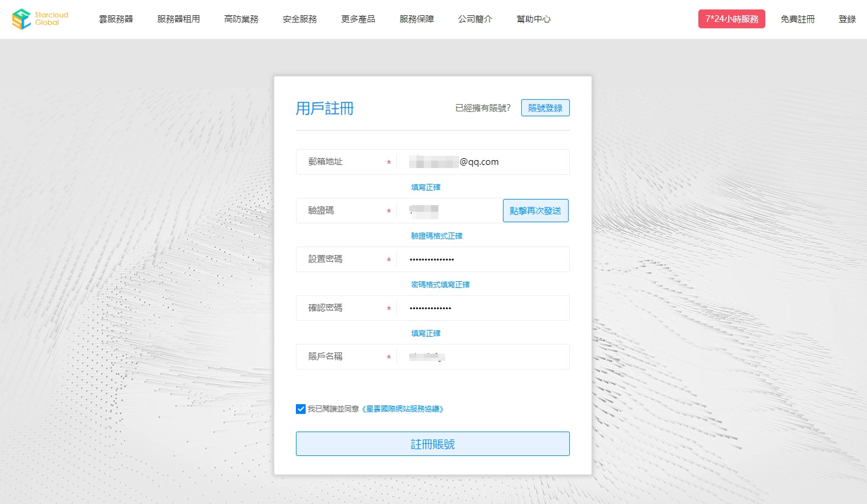Click the 註冊賬號 submit button

click(433, 444)
